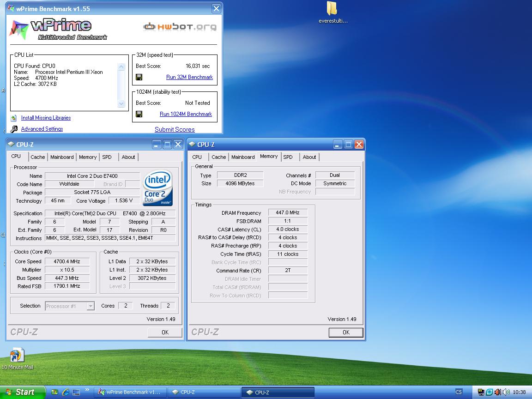Click Run 32M Benchmark link
This screenshot has width=532, height=399.
pos(190,77)
